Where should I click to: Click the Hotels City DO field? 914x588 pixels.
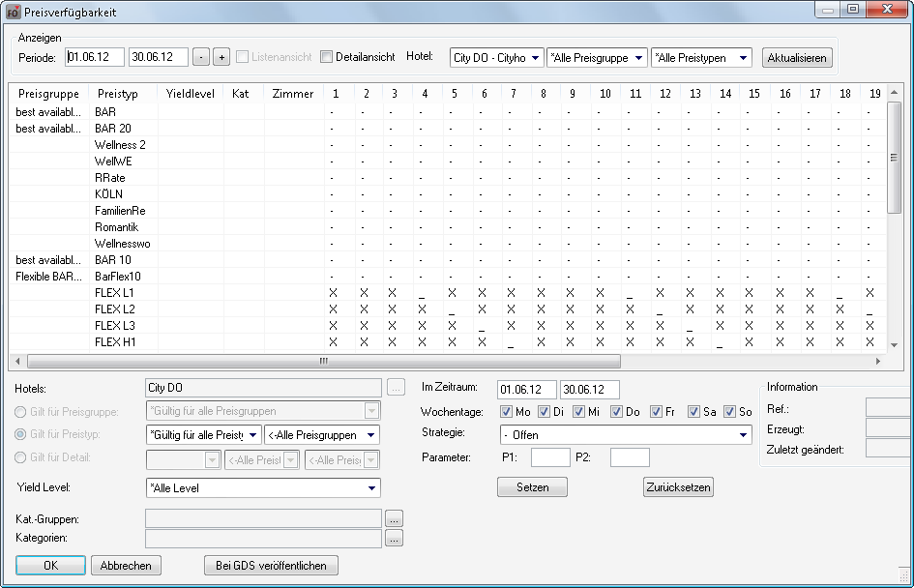[x=263, y=388]
